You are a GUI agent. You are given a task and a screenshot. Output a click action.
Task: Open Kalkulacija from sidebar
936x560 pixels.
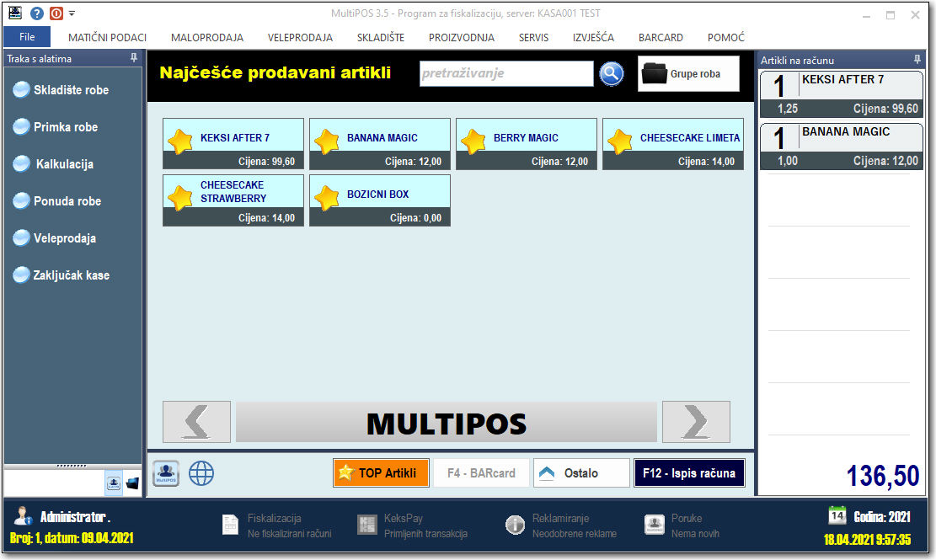click(x=53, y=164)
